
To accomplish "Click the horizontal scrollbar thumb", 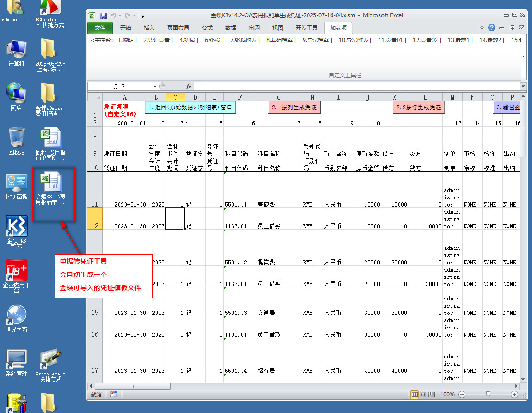I will tap(132, 386).
